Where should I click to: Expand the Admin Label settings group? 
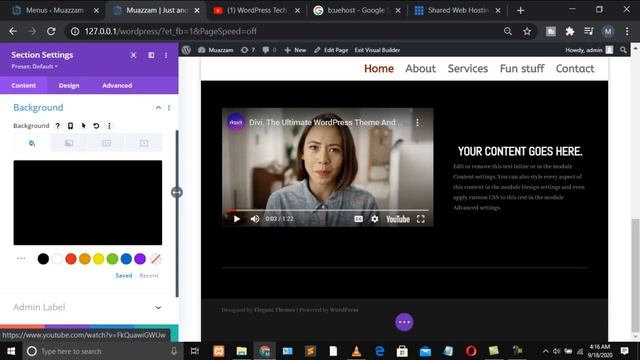click(x=88, y=307)
